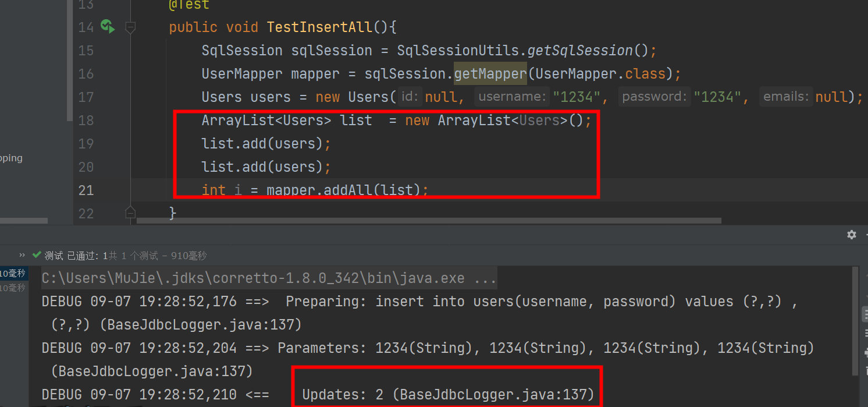This screenshot has width=868, height=407.
Task: Run TestInsertAll via green gutter icon
Action: pos(107,26)
